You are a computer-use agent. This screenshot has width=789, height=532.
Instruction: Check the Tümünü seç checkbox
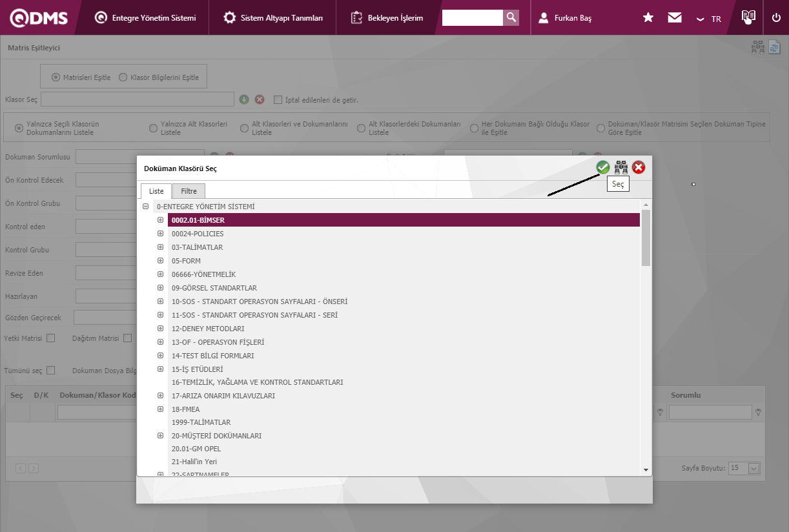[x=50, y=371]
